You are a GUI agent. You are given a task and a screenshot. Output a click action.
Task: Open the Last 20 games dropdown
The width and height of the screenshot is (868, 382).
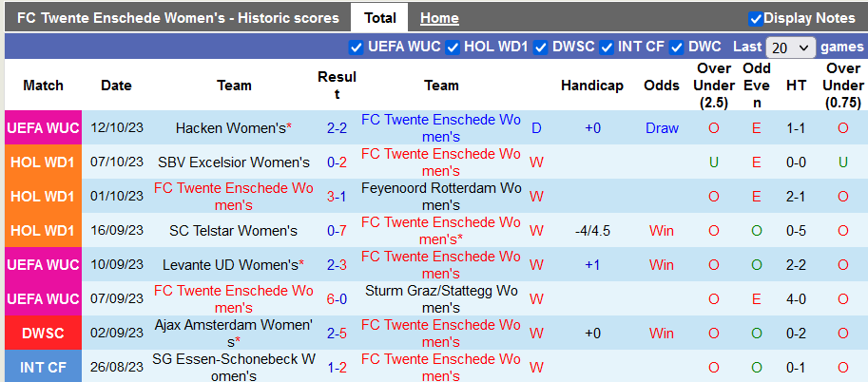click(x=791, y=48)
